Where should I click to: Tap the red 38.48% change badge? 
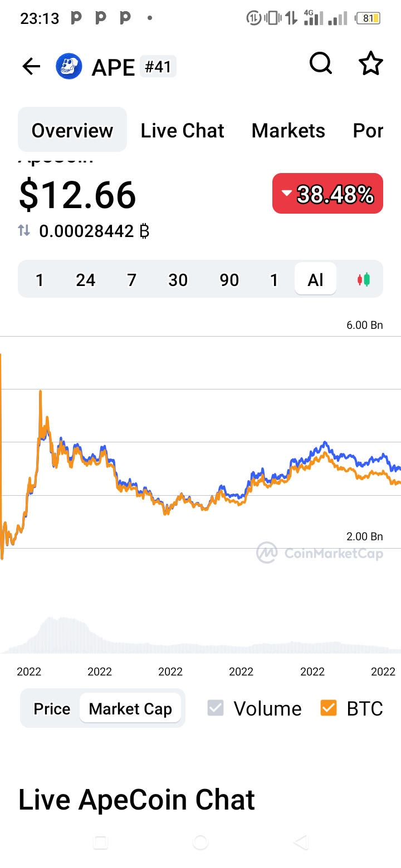point(327,194)
